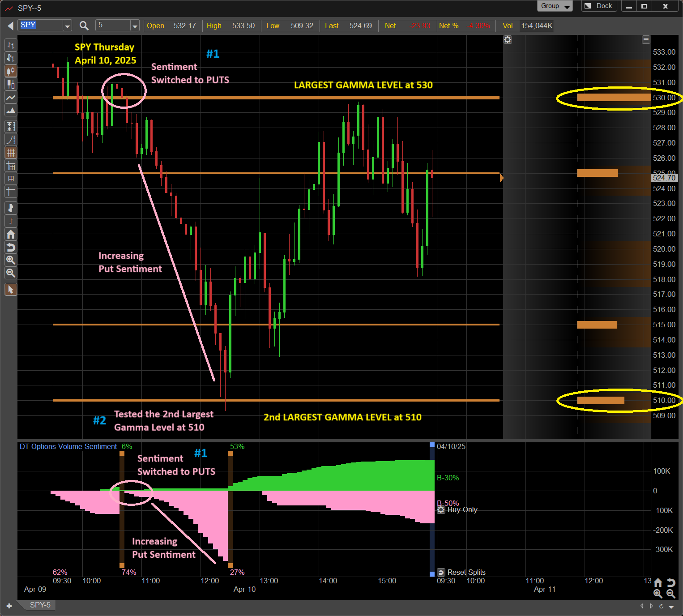The width and height of the screenshot is (683, 616).
Task: Open the Buy Only settings gear
Action: 441,510
